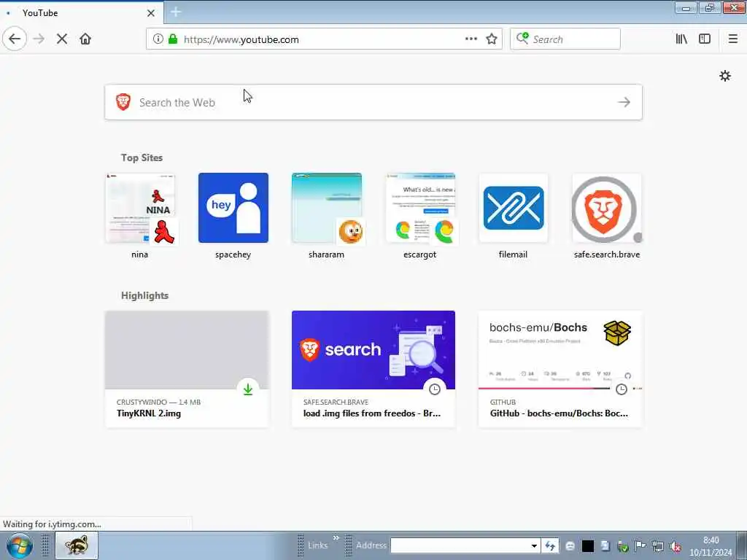Open GitHub bochs-emu/Bochs highlight card

560,368
